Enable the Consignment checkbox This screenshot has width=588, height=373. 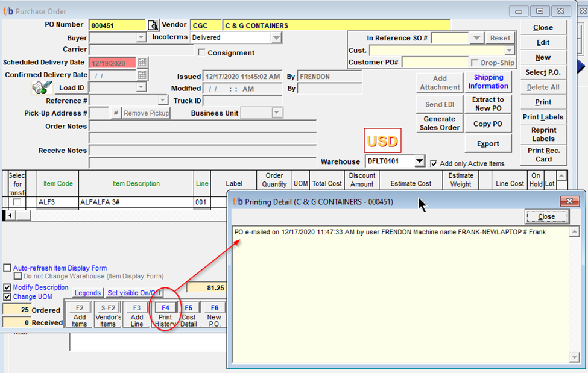point(201,53)
